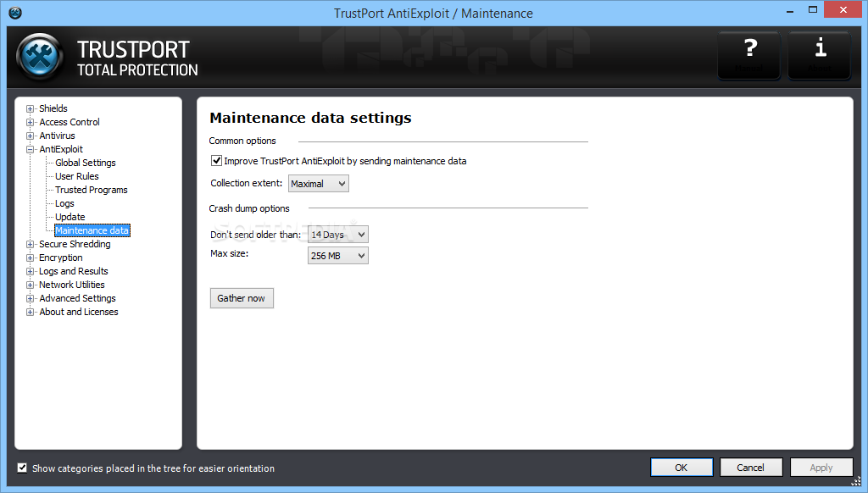
Task: Select the Secure Shredding category label
Action: point(75,244)
